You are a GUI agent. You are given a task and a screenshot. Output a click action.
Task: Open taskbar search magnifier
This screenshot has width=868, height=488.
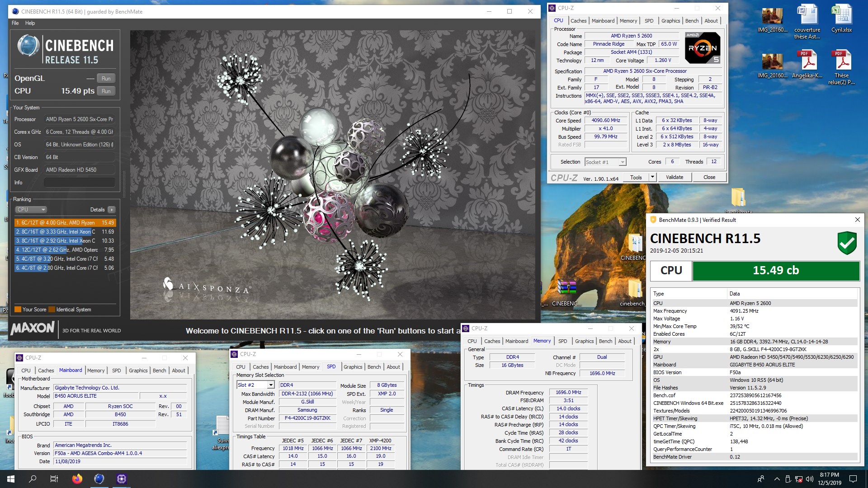[x=33, y=479]
